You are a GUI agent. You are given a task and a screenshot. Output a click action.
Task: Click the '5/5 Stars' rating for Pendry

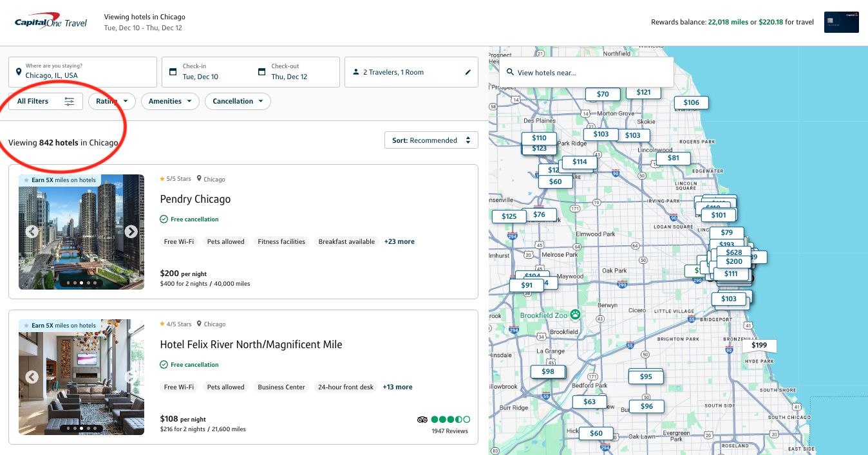pos(175,180)
